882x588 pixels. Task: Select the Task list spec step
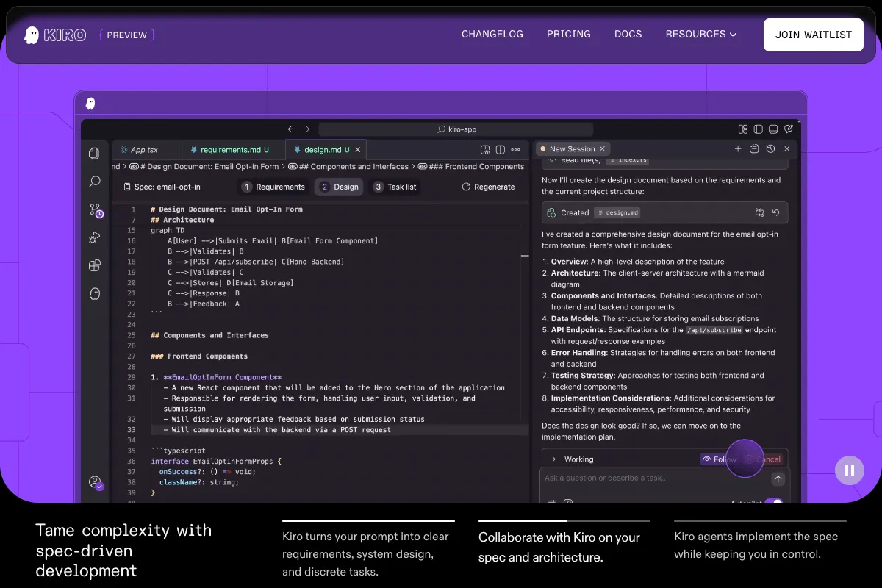pyautogui.click(x=395, y=187)
